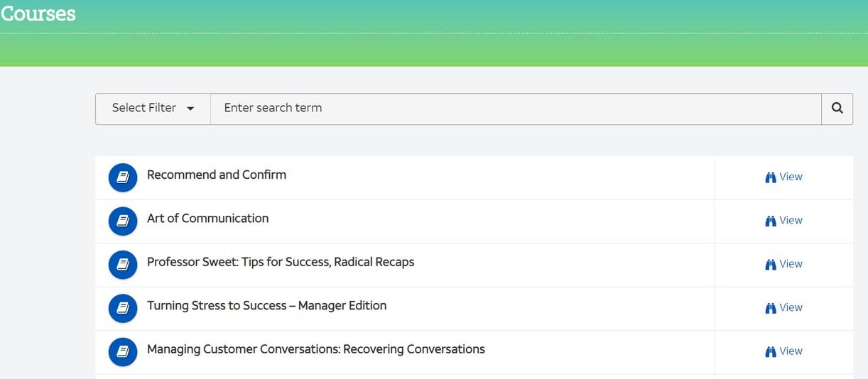Viewport: 868px width, 379px height.
Task: Open Professor Sweet: Tips for Success course
Action: coord(281,262)
